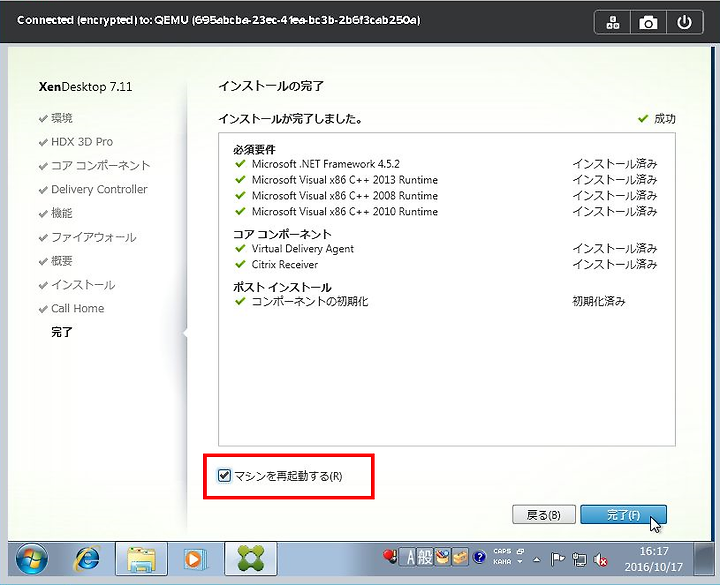Click the 必須要件 section heading
Screen dimensions: 720x585
click(254, 150)
